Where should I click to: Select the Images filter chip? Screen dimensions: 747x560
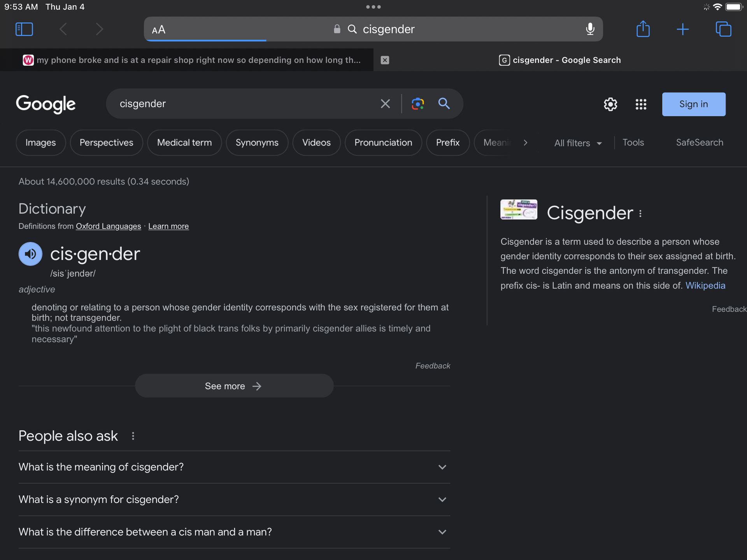point(40,143)
